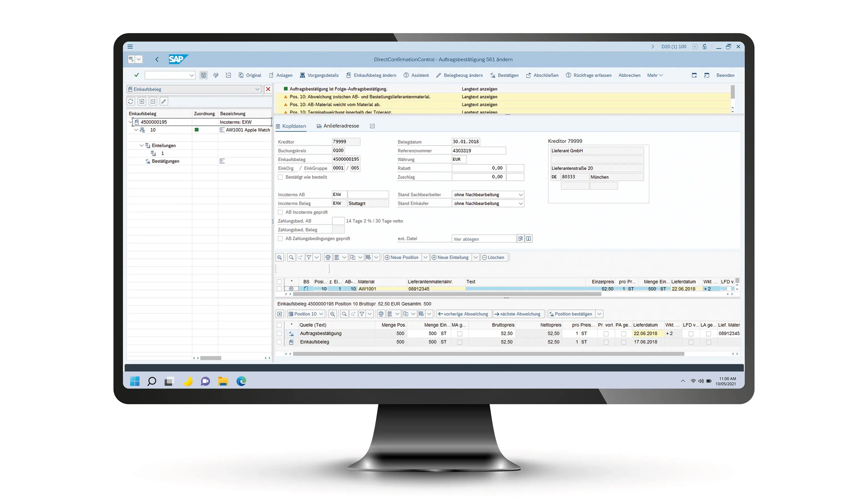Screen dimensions: 868x502
Task: Click Original in the toolbar
Action: click(250, 75)
